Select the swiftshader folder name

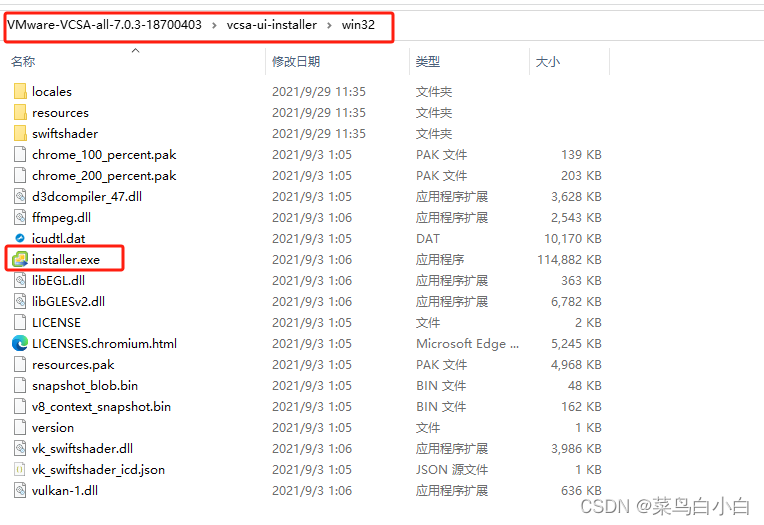click(65, 134)
